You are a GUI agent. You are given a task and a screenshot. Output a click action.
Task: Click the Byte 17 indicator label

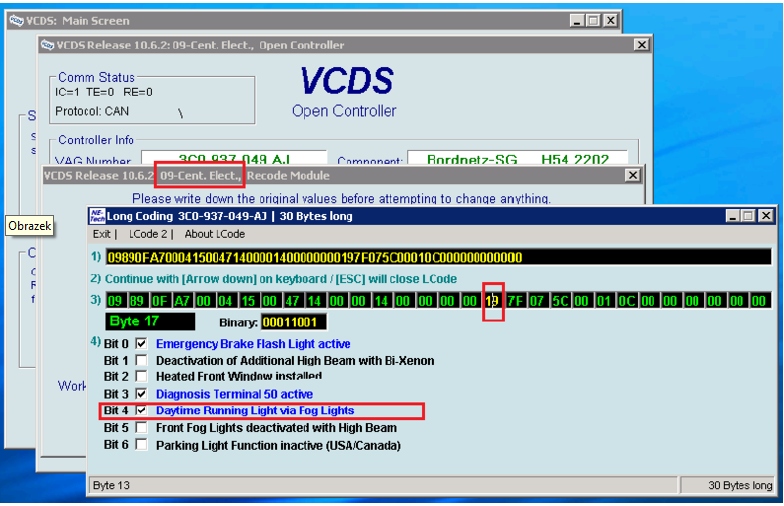tap(150, 322)
